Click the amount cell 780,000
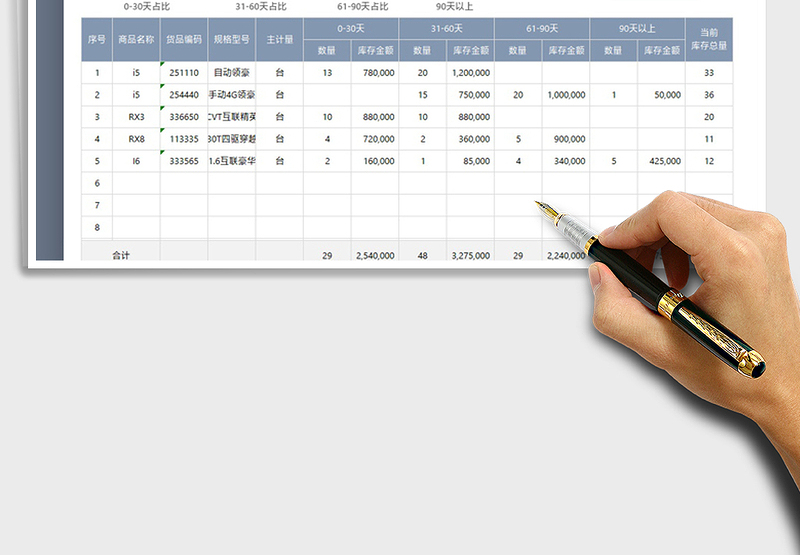 (375, 73)
